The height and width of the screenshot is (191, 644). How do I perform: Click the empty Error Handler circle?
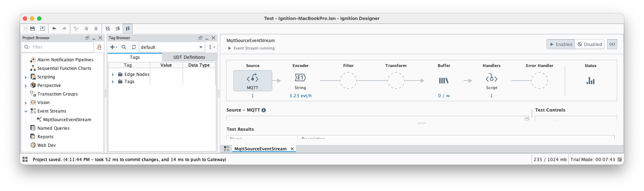pyautogui.click(x=539, y=81)
